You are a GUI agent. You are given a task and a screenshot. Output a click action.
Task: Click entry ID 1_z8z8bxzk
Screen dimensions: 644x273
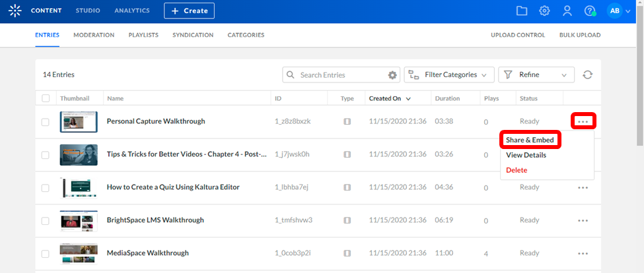293,121
